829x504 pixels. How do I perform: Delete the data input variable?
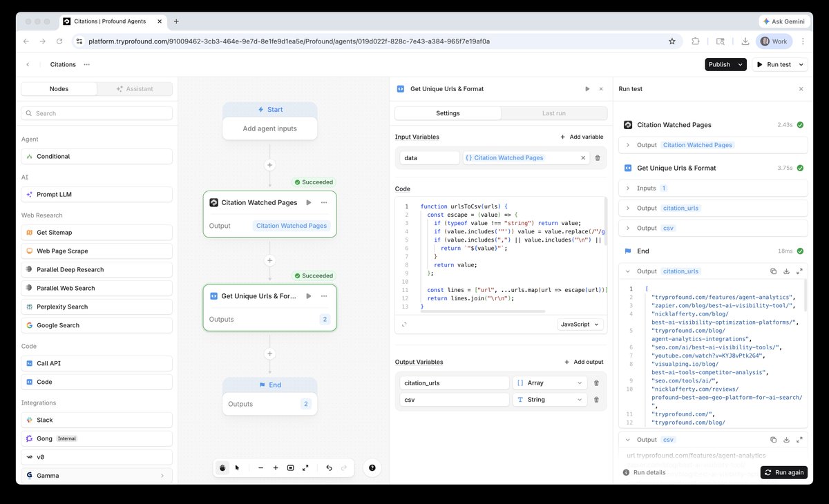coord(598,158)
